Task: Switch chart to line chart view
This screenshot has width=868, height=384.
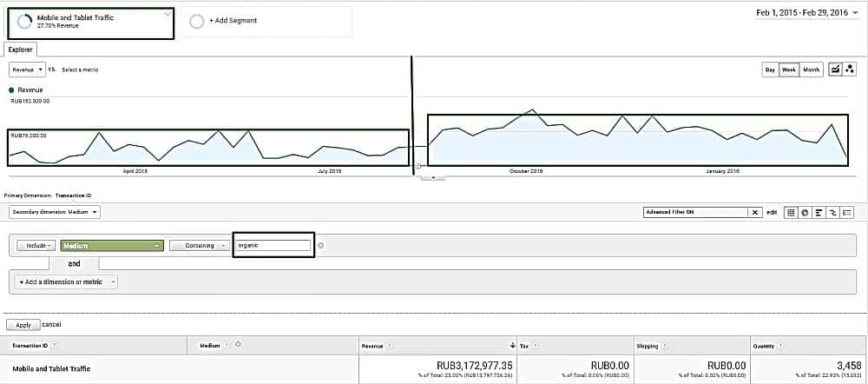Action: [x=835, y=70]
